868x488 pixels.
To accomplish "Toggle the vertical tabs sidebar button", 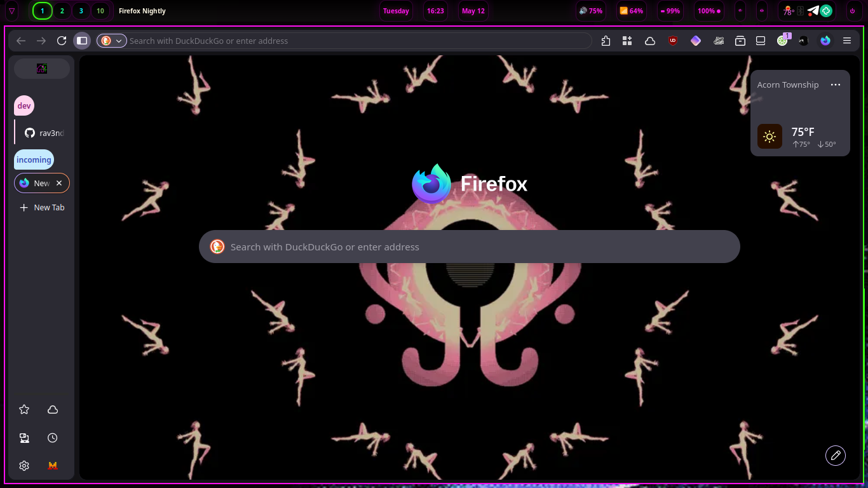I will pos(82,41).
